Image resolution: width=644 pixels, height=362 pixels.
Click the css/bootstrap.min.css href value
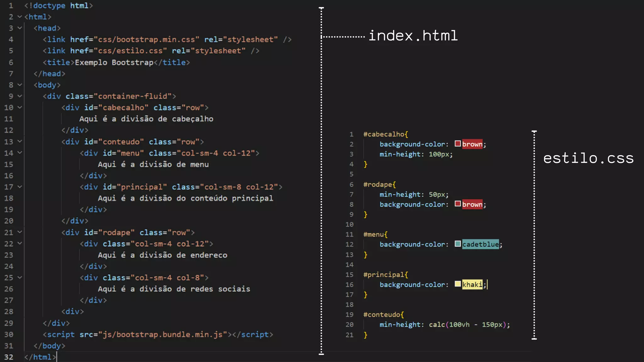(147, 40)
